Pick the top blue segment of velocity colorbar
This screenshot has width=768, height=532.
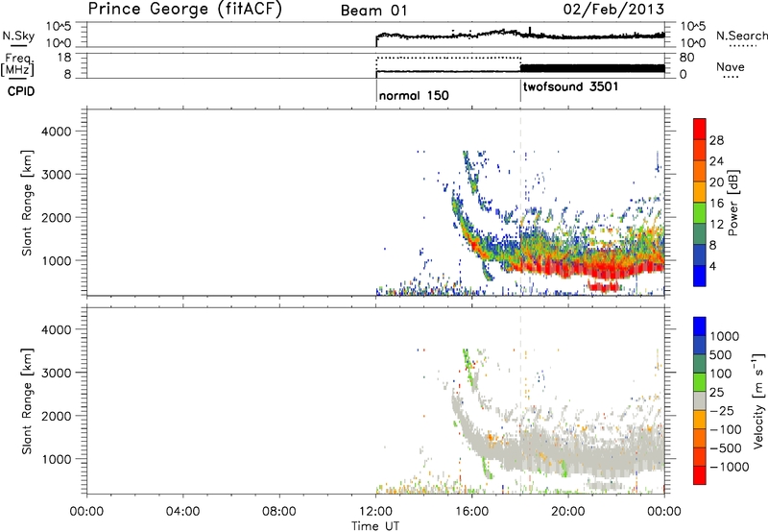700,326
